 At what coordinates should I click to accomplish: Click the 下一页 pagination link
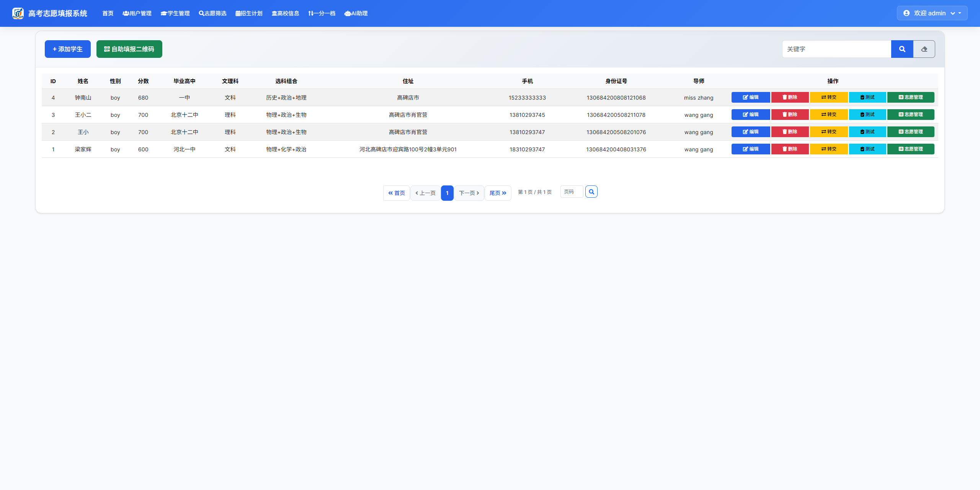469,193
